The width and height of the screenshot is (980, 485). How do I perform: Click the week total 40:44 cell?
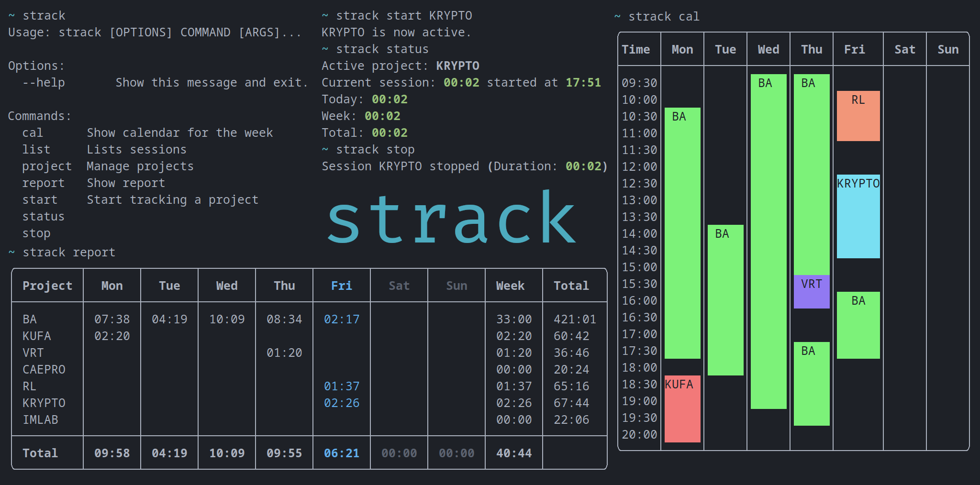[x=513, y=453]
